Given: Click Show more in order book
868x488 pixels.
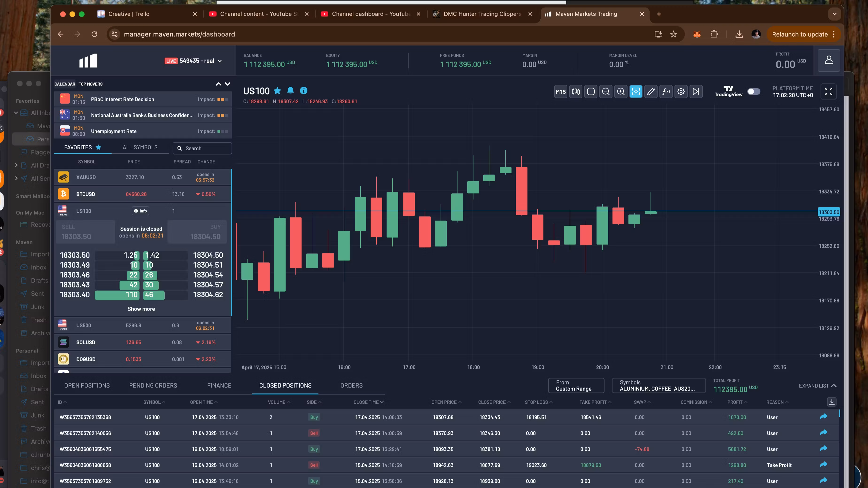Looking at the screenshot, I should click(x=141, y=309).
